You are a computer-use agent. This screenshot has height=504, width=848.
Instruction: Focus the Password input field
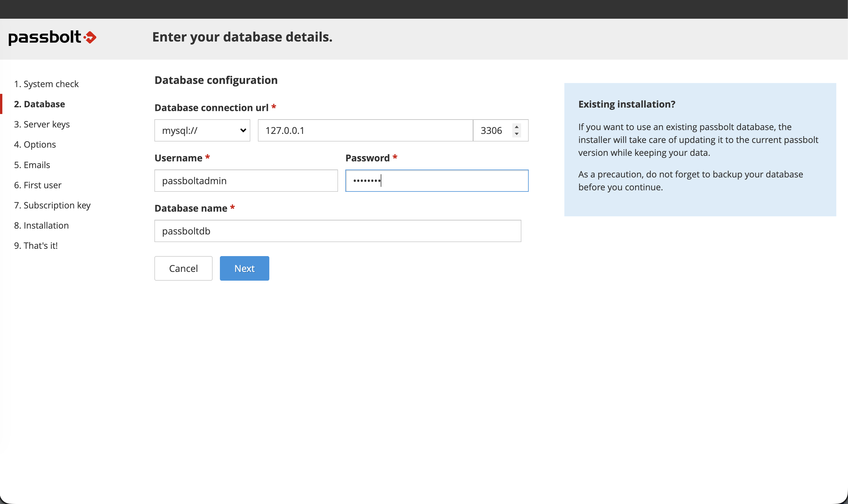[x=437, y=181]
